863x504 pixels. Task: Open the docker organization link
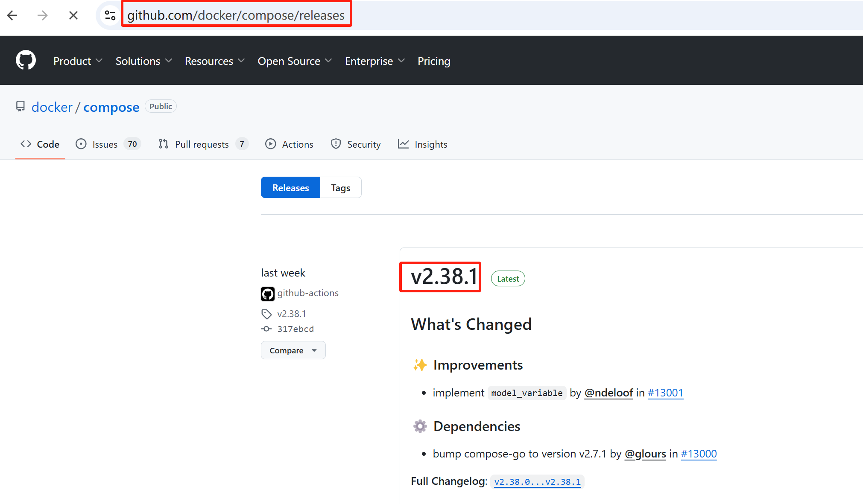click(x=52, y=107)
